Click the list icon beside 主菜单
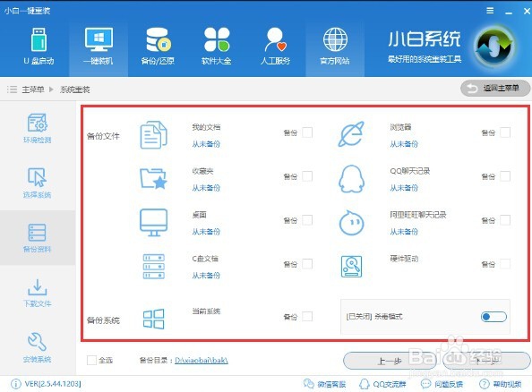Viewport: 532px width, 392px height. pyautogui.click(x=12, y=89)
